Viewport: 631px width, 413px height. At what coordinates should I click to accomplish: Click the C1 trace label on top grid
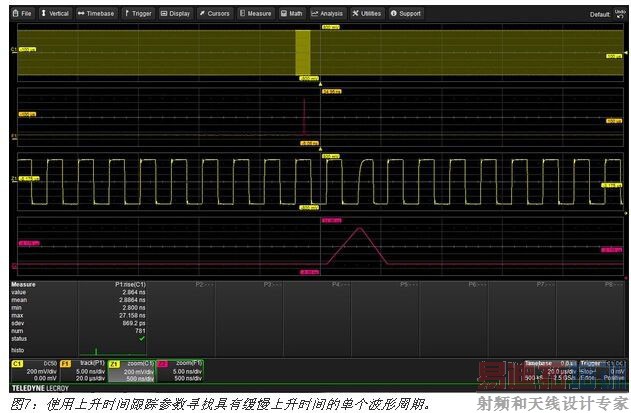pyautogui.click(x=14, y=50)
